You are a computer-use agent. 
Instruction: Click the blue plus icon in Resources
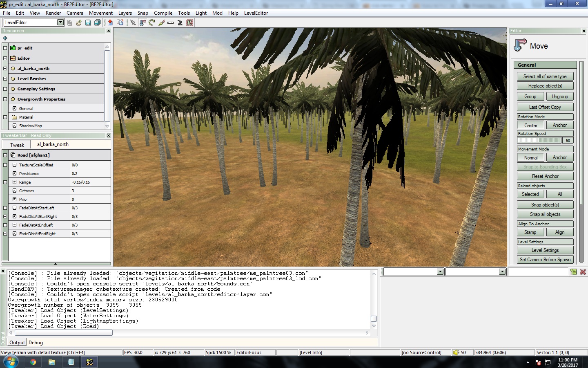(x=5, y=38)
